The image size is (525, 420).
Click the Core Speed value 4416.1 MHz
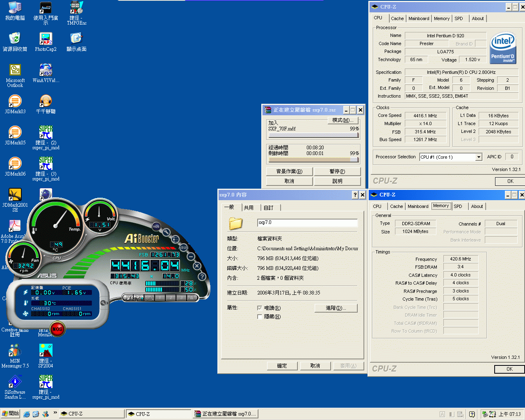pos(425,116)
